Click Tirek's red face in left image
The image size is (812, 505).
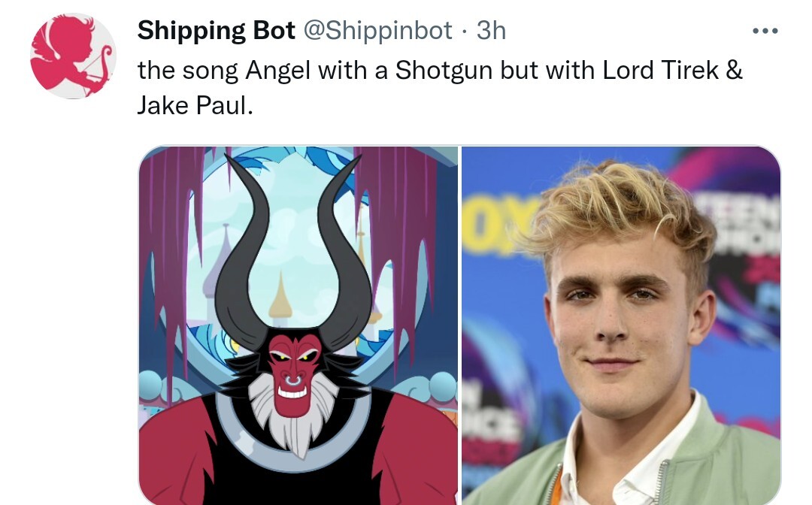pos(293,373)
